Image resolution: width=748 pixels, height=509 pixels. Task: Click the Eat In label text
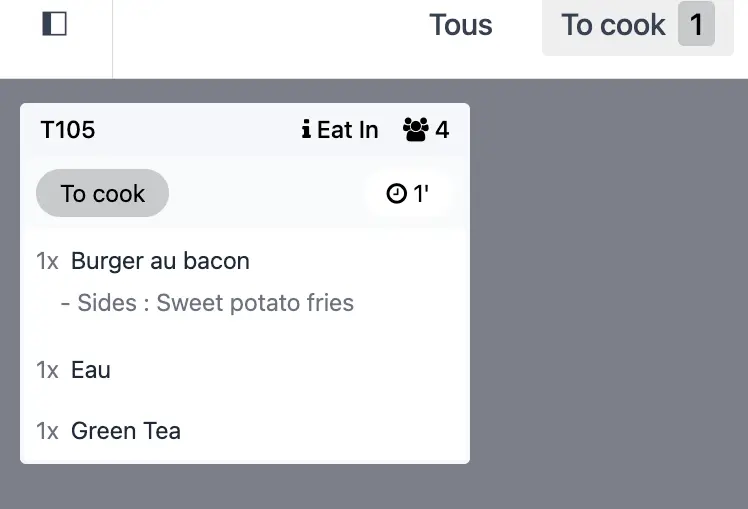click(x=348, y=130)
